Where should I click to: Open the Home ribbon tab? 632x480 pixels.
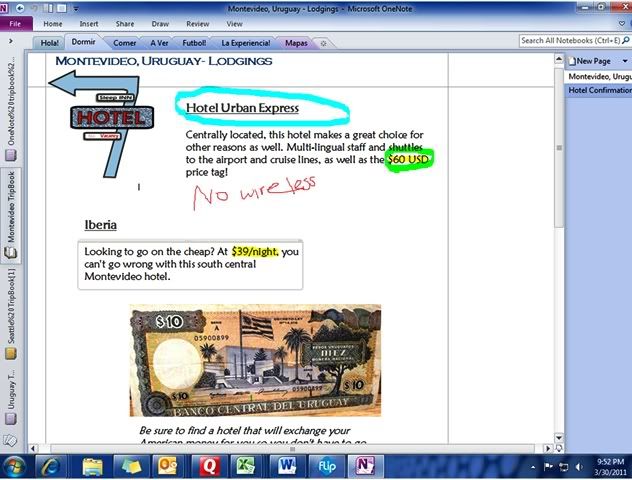coord(53,24)
